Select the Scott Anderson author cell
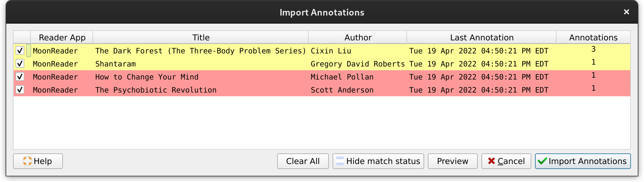644x182 pixels. point(342,90)
